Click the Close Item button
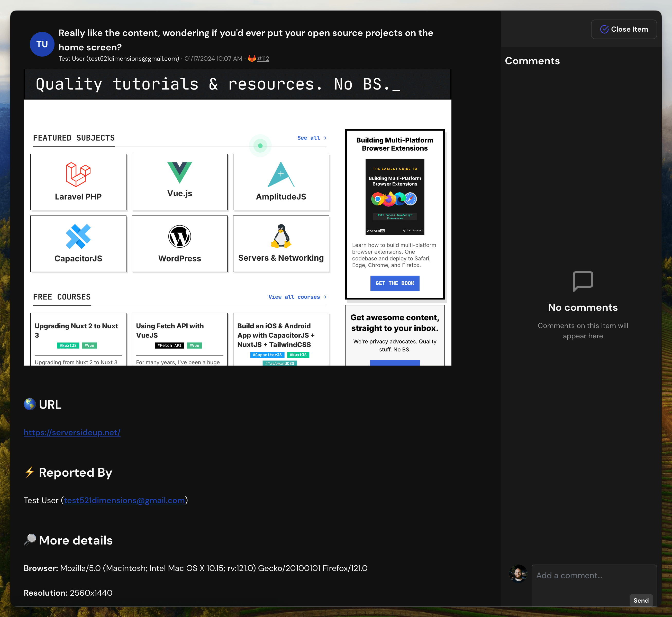Screen dimensions: 672x617 pyautogui.click(x=624, y=29)
